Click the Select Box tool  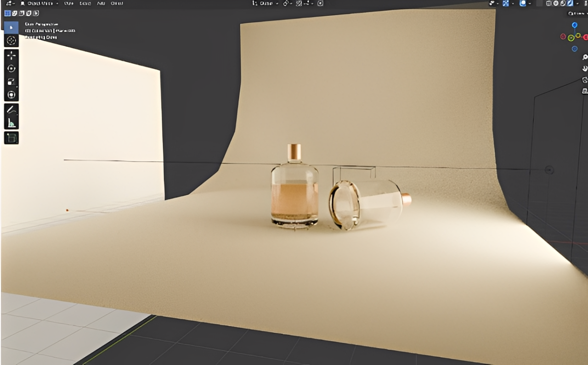11,27
